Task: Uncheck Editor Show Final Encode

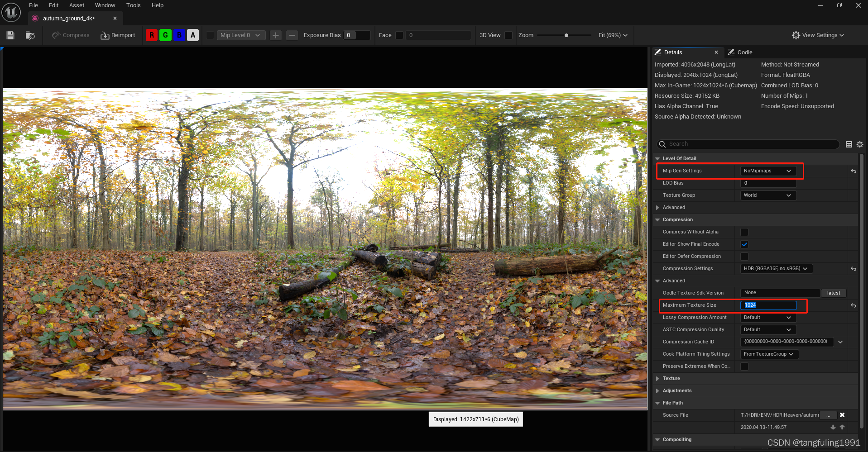Action: 744,244
